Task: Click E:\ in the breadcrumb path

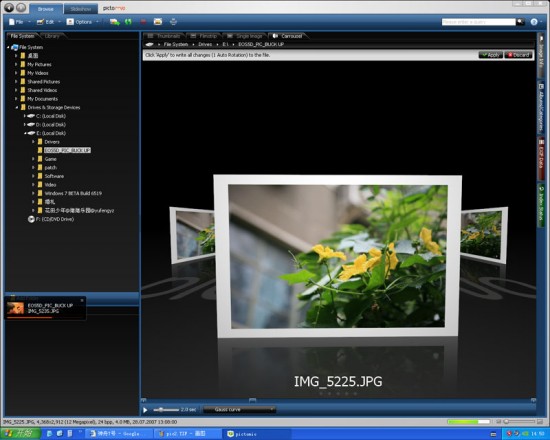Action: 225,45
